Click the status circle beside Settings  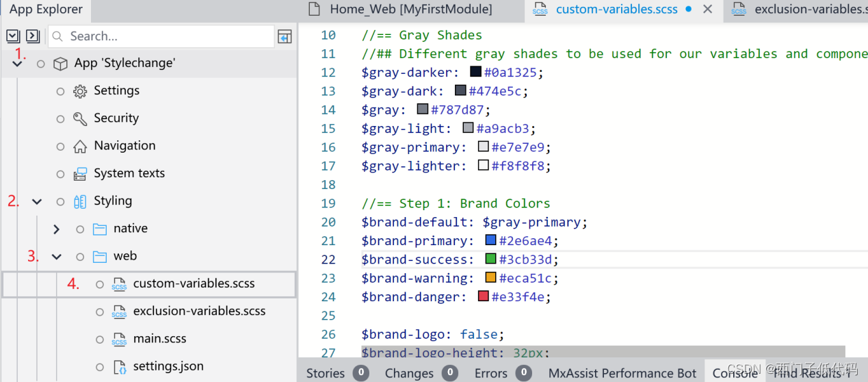point(60,91)
